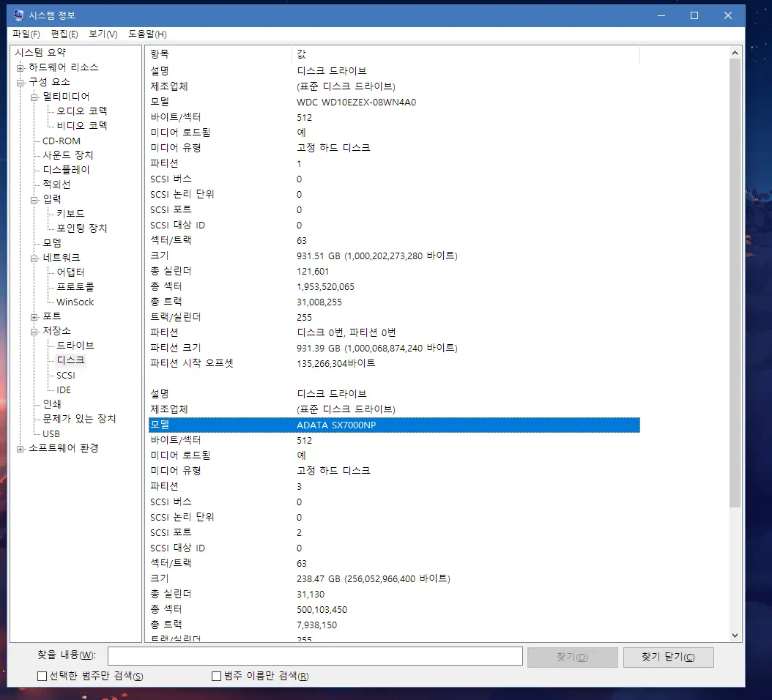Enable 범주 이름만 검색 checkbox
The height and width of the screenshot is (700, 772).
tap(216, 677)
